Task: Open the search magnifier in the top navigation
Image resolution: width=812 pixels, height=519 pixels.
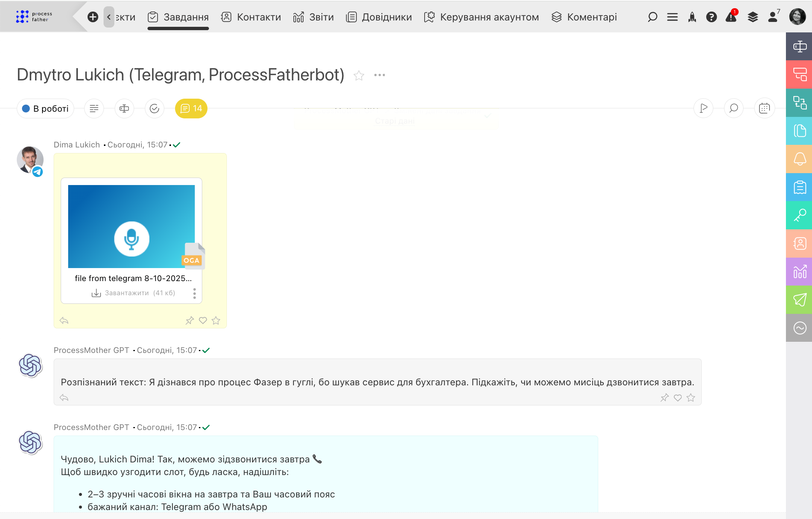Action: coord(652,17)
